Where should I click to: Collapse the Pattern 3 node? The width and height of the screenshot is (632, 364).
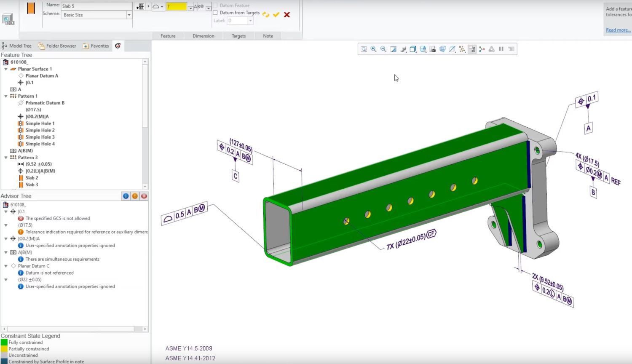(x=6, y=158)
